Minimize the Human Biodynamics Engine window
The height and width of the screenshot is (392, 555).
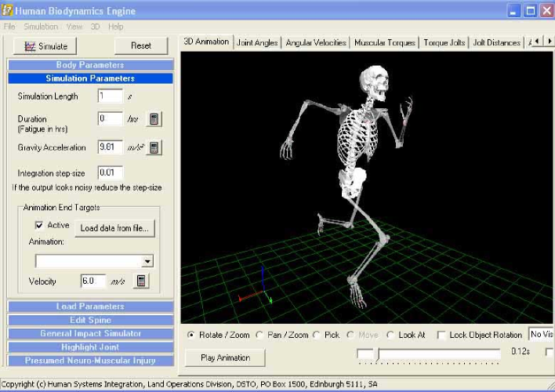[x=513, y=11]
